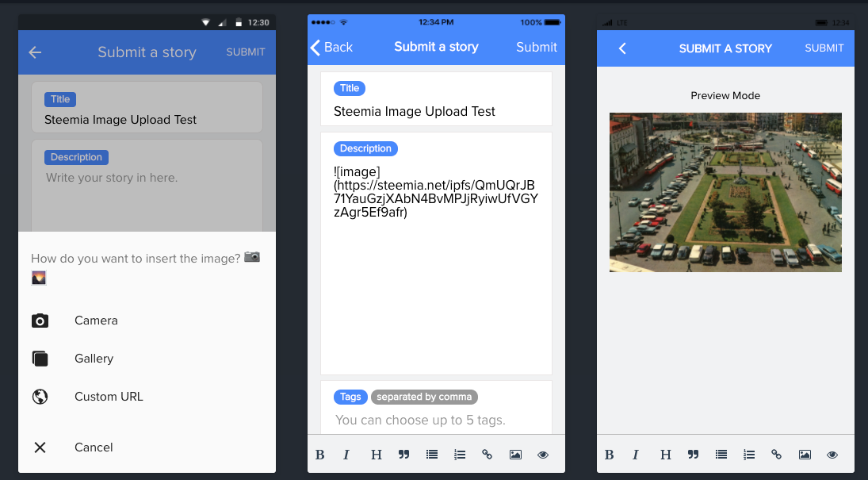Screen dimensions: 868x480
Task: Click the camera icon beside Camera
Action: click(x=40, y=321)
